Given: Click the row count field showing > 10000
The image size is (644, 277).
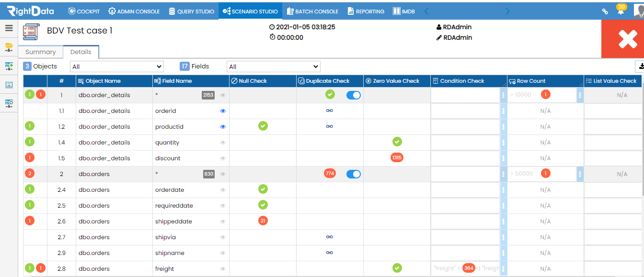Looking at the screenshot, I should [x=541, y=95].
